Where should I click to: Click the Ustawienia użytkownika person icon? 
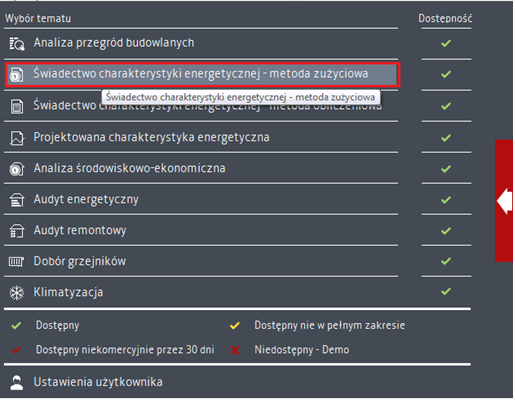point(17,382)
